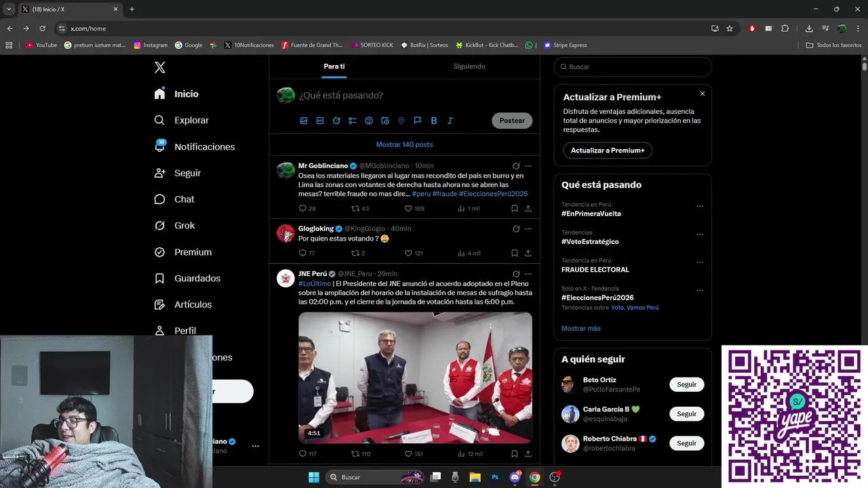The width and height of the screenshot is (868, 488).
Task: Reply to the Glogloking post
Action: pyautogui.click(x=303, y=253)
